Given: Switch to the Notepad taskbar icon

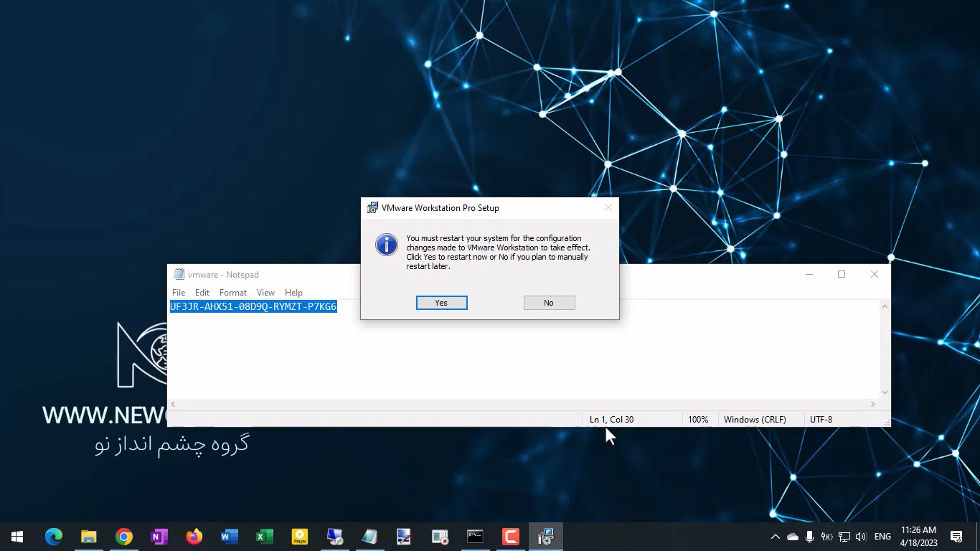Looking at the screenshot, I should click(369, 537).
